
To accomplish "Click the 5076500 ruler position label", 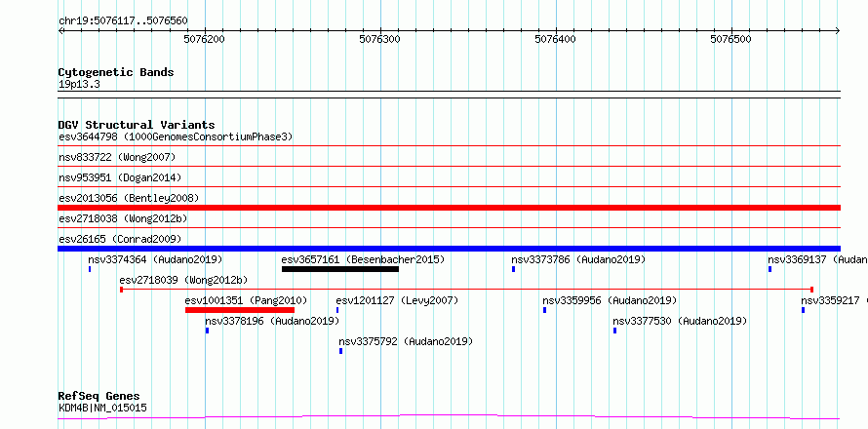I will 731,39.
